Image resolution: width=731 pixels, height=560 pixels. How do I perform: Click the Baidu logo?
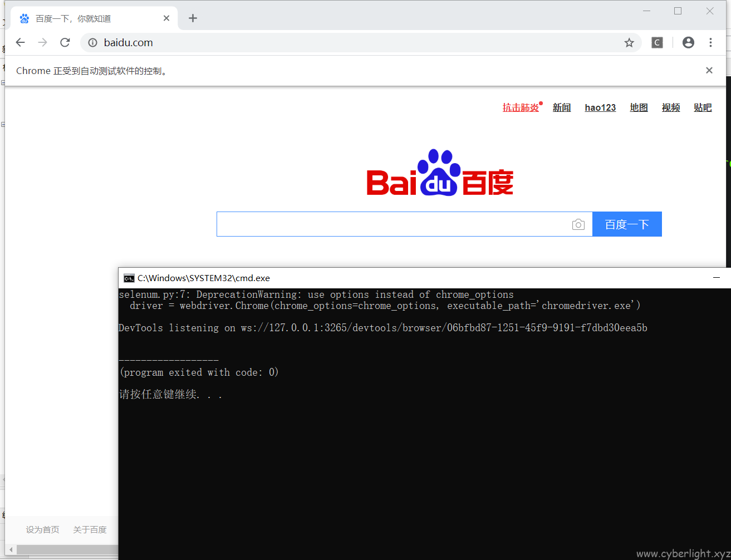440,173
